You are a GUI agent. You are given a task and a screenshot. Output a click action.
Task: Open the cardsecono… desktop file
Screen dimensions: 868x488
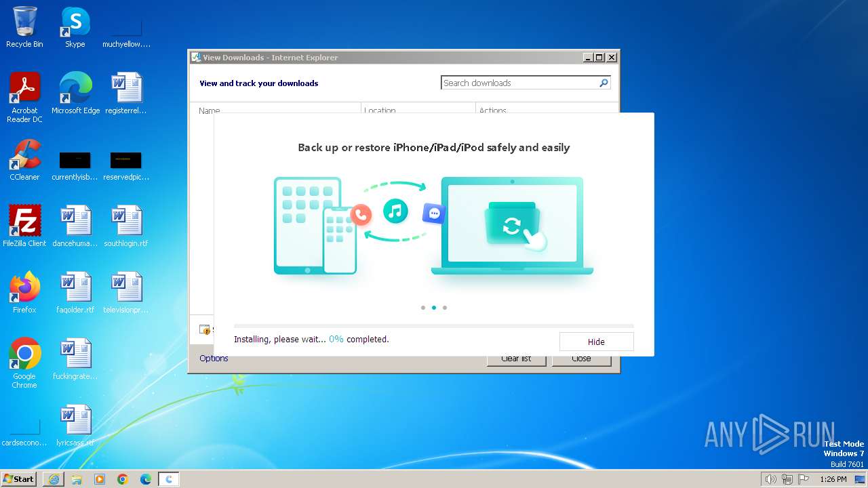click(x=24, y=432)
